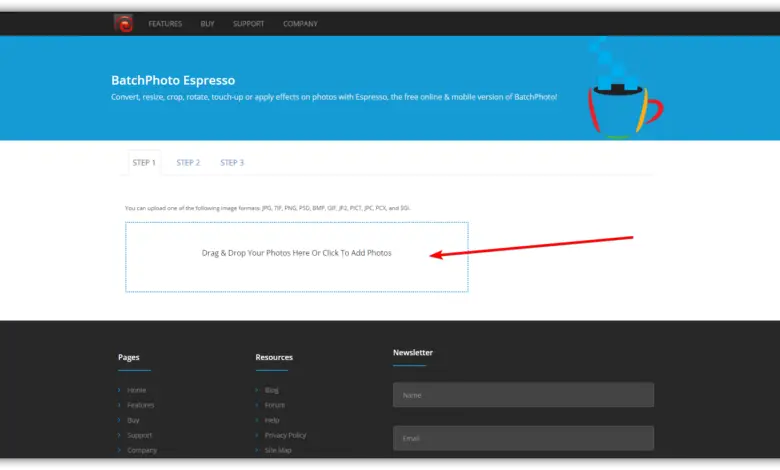This screenshot has height=470, width=780.
Task: Focus the newsletter Name field
Action: [523, 395]
